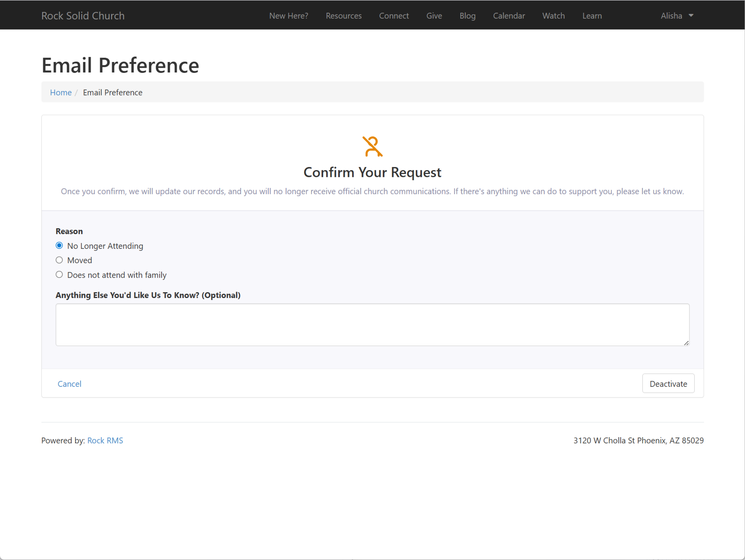Open the Rock RMS footer link
This screenshot has width=745, height=560.
pos(105,440)
